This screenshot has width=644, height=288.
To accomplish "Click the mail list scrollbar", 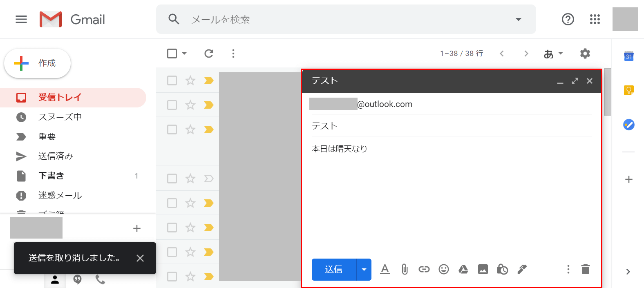I will (x=607, y=92).
